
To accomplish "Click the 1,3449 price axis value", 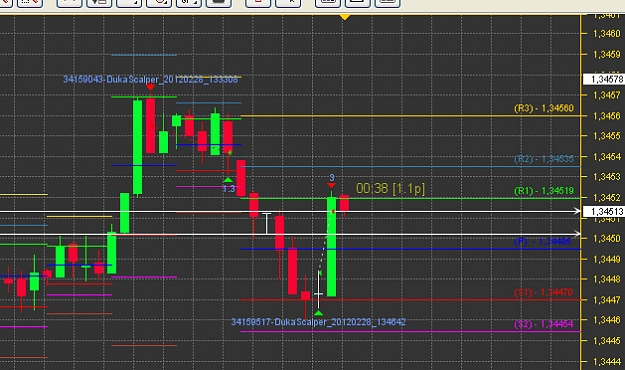I will 607,259.
